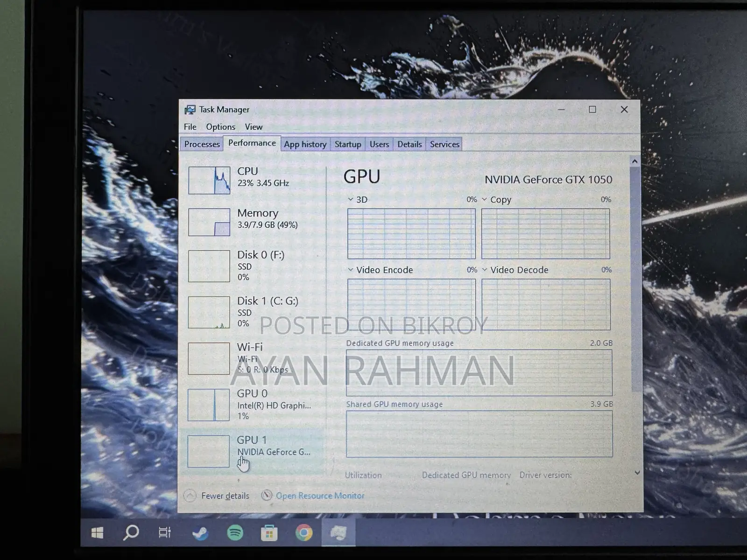Viewport: 747px width, 560px height.
Task: Switch to the Processes tab
Action: coord(202,144)
